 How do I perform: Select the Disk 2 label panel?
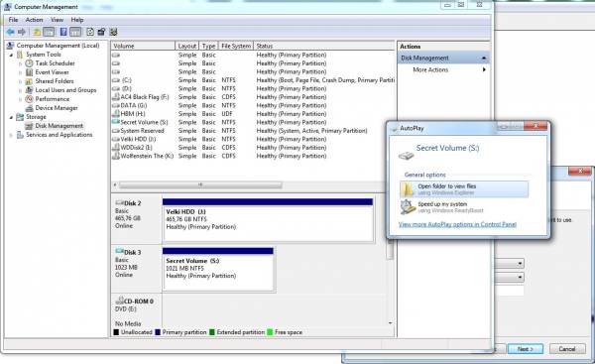pos(137,220)
